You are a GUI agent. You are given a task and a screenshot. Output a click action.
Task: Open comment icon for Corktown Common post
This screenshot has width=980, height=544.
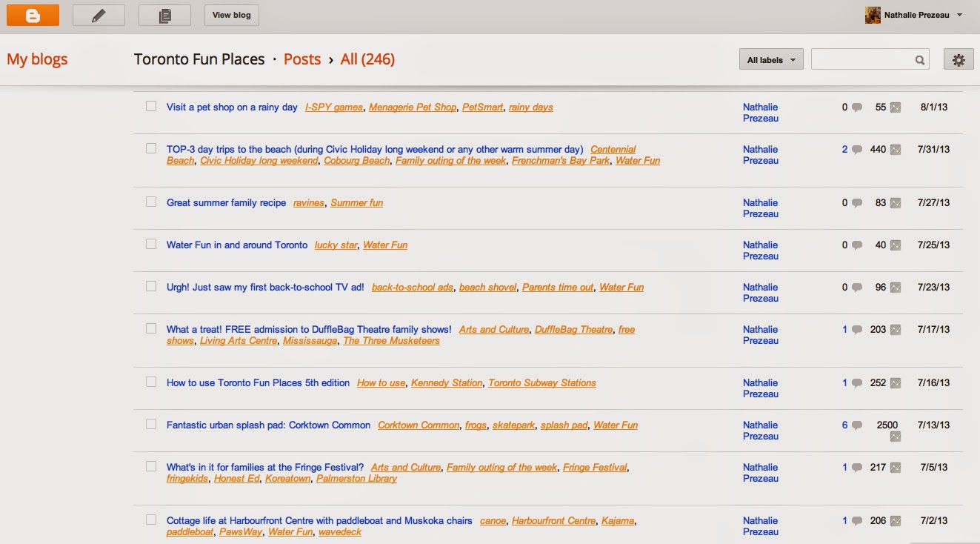(x=857, y=425)
